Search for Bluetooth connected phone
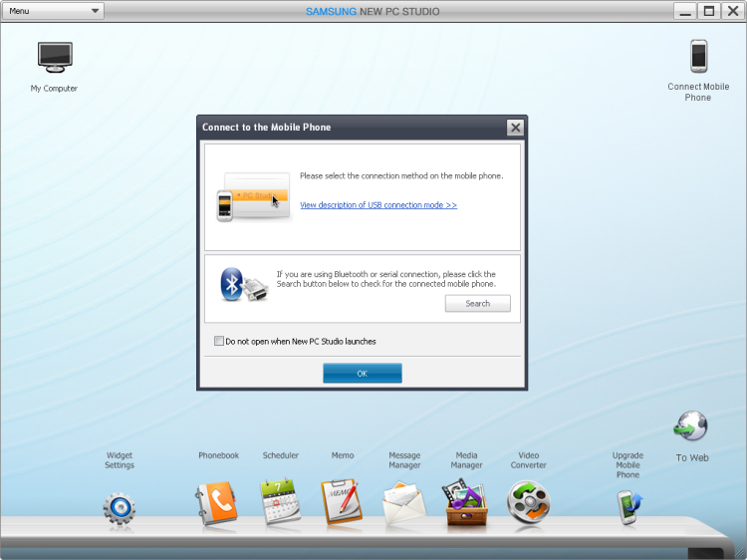 (x=477, y=304)
